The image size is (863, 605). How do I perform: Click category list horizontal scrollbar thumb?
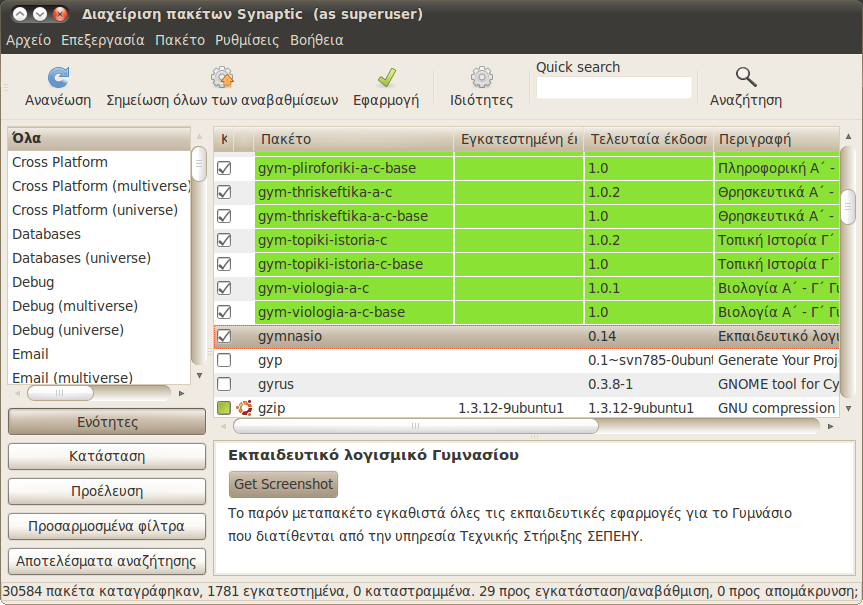pyautogui.click(x=60, y=393)
